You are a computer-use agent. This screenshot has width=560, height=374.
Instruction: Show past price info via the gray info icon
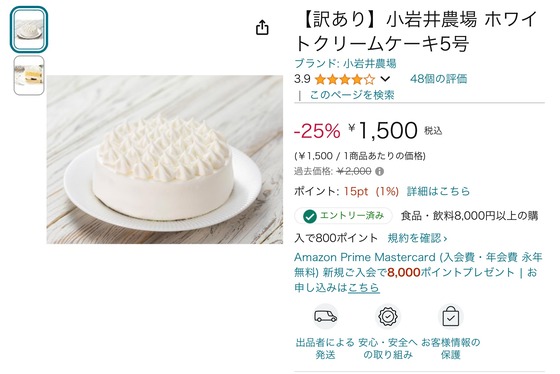[380, 171]
